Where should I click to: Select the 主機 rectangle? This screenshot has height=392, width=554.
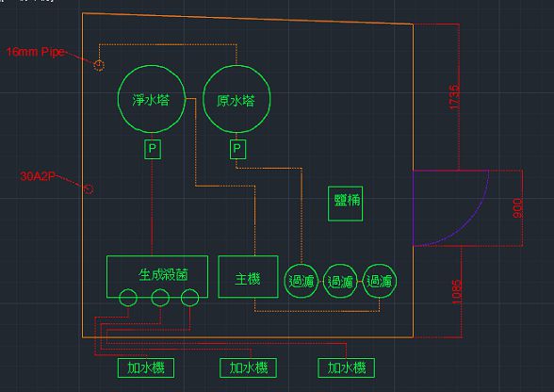point(248,276)
